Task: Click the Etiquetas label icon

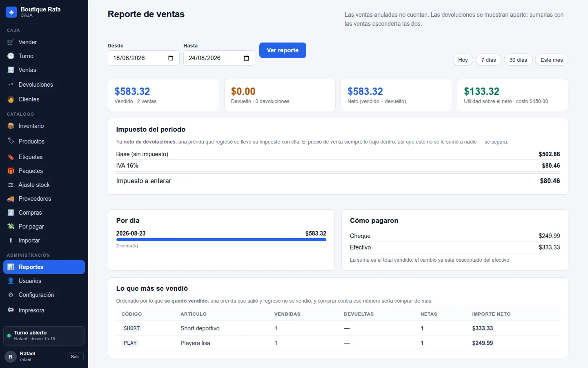Action: (11, 157)
